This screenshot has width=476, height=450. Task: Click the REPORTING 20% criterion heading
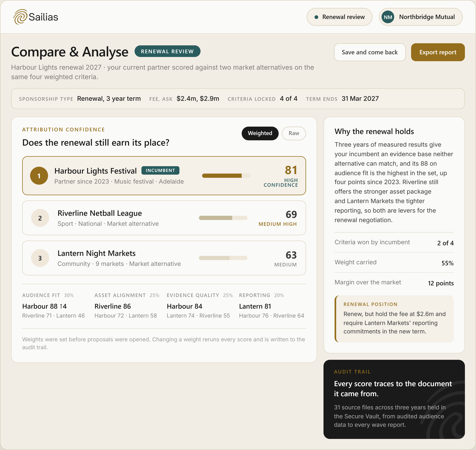(261, 295)
